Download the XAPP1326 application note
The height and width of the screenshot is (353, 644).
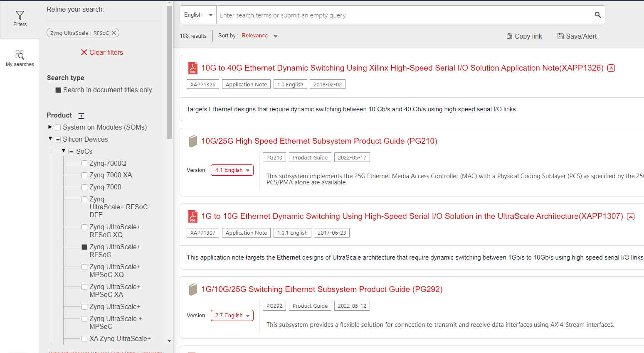point(611,68)
